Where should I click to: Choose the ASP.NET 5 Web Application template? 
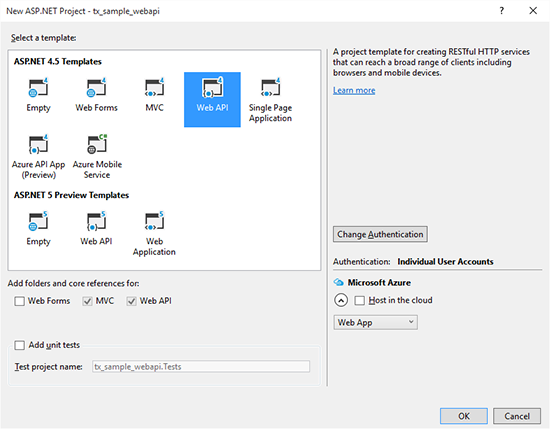[154, 234]
